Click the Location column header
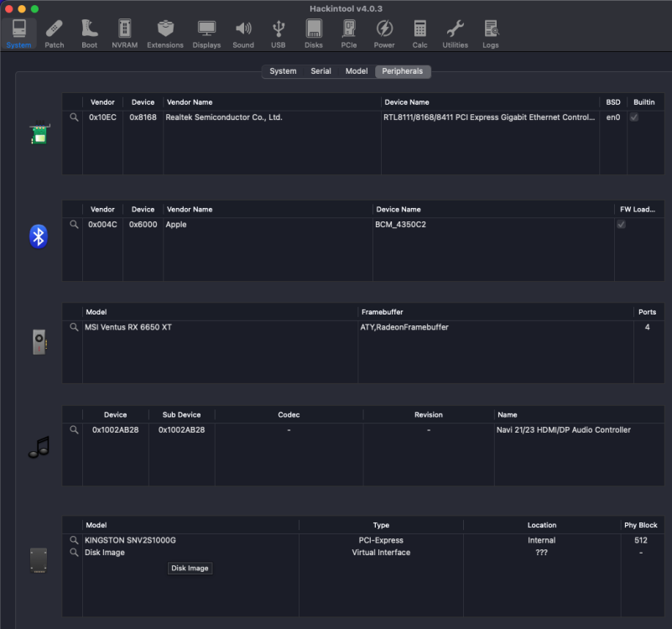The image size is (672, 629). tap(542, 525)
